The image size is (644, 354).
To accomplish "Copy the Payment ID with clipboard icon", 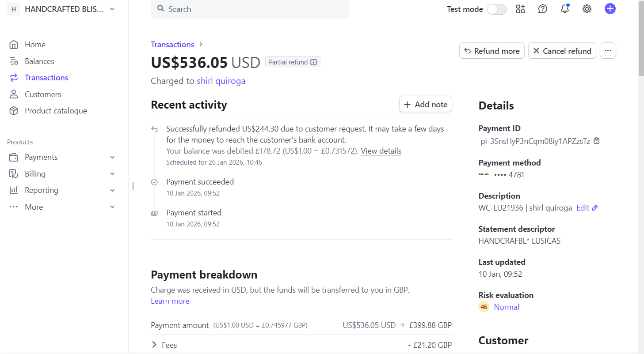I will [x=597, y=141].
